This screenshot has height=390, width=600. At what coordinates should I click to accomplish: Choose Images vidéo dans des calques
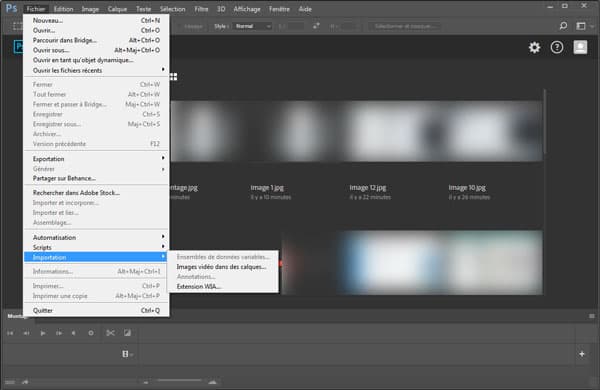tap(222, 267)
